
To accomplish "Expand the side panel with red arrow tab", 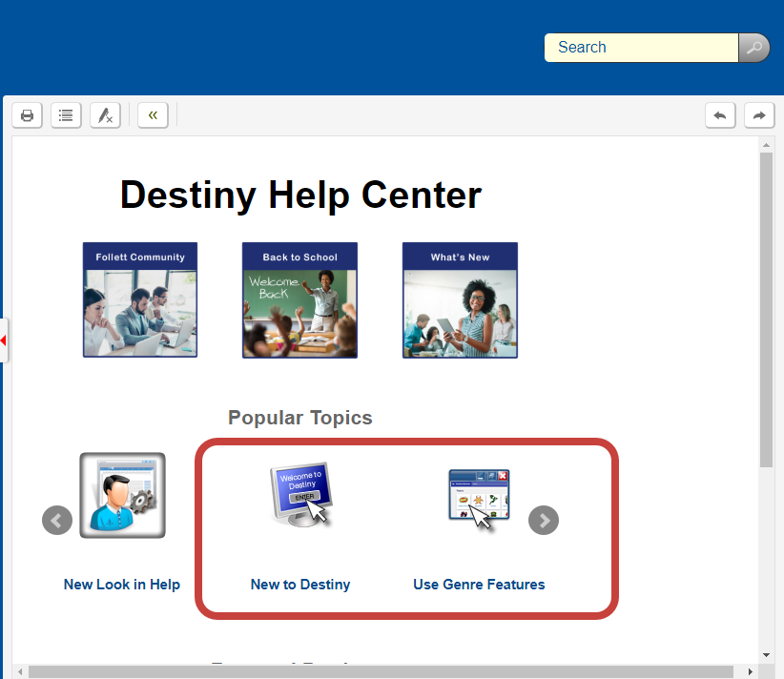I will point(4,340).
